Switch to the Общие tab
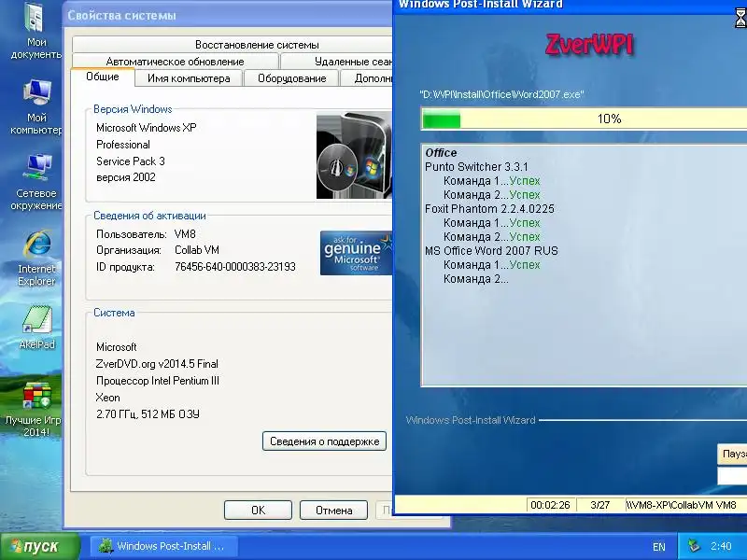The height and width of the screenshot is (560, 747). point(103,77)
